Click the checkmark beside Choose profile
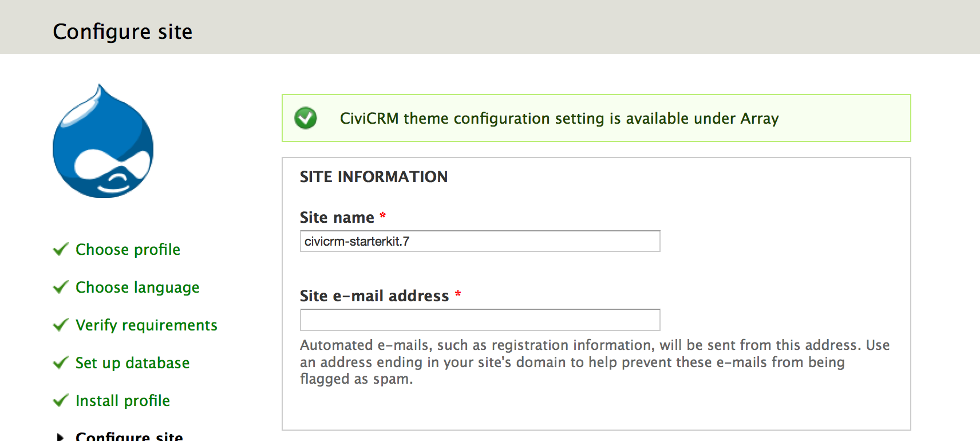 [x=60, y=249]
